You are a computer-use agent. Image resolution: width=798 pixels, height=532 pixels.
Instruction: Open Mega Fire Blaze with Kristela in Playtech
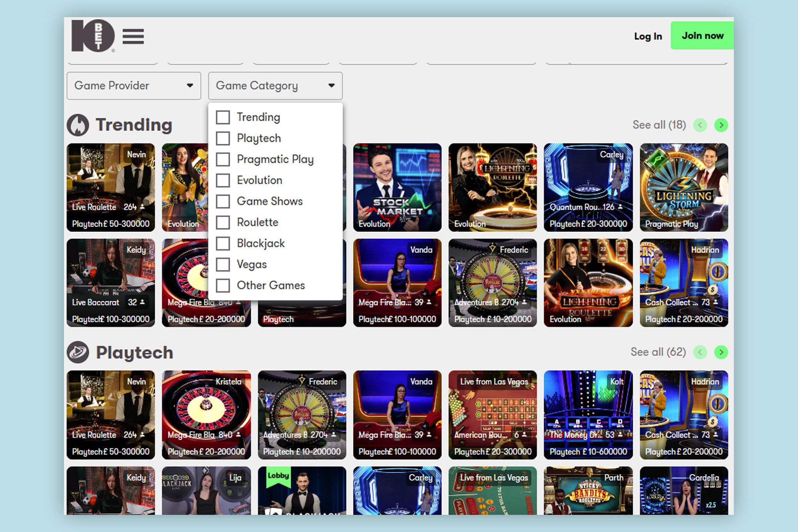pyautogui.click(x=207, y=415)
